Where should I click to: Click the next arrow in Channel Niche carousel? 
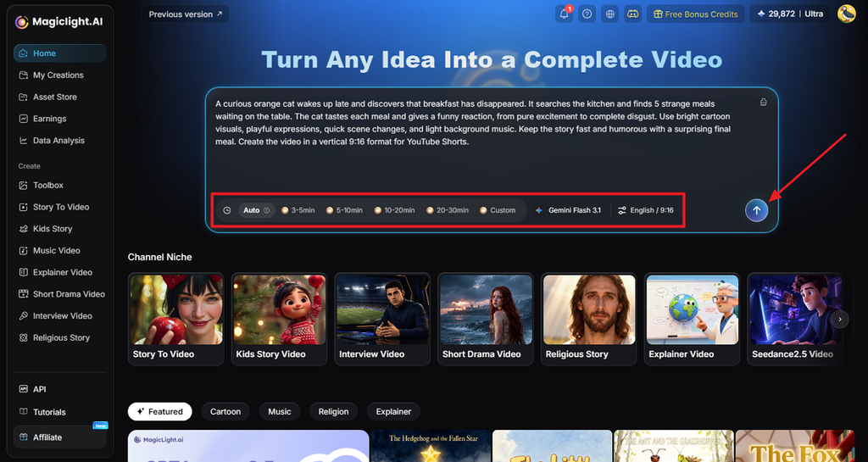tap(840, 320)
